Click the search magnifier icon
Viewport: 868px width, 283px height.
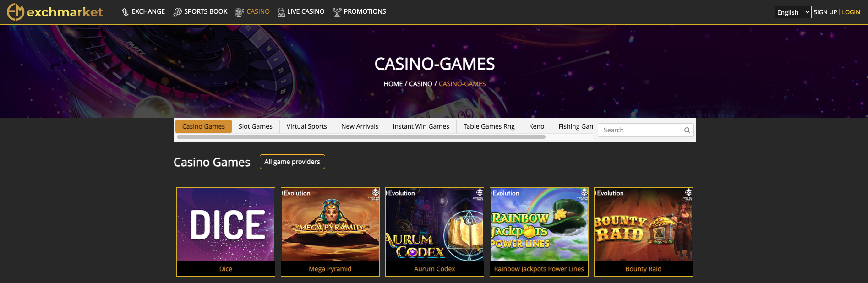687,131
